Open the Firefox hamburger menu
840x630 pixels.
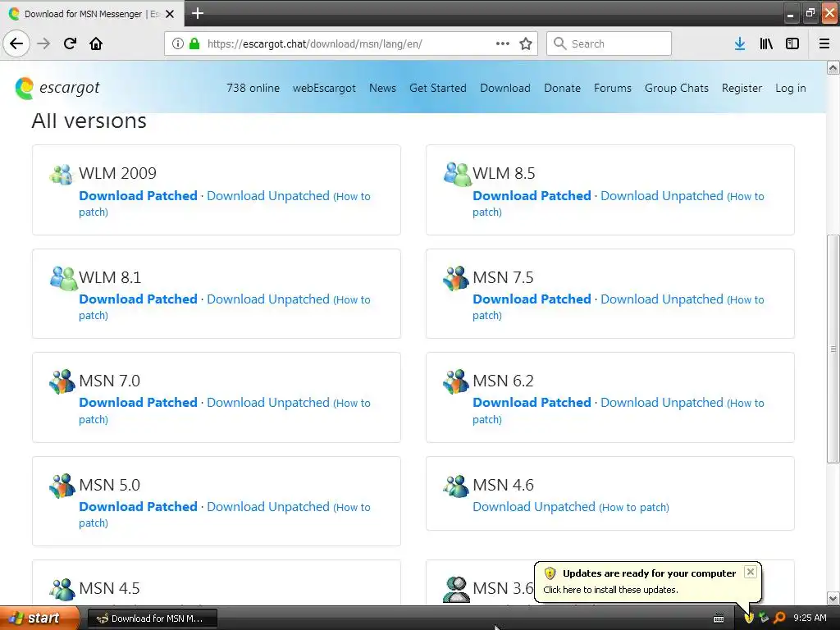824,43
